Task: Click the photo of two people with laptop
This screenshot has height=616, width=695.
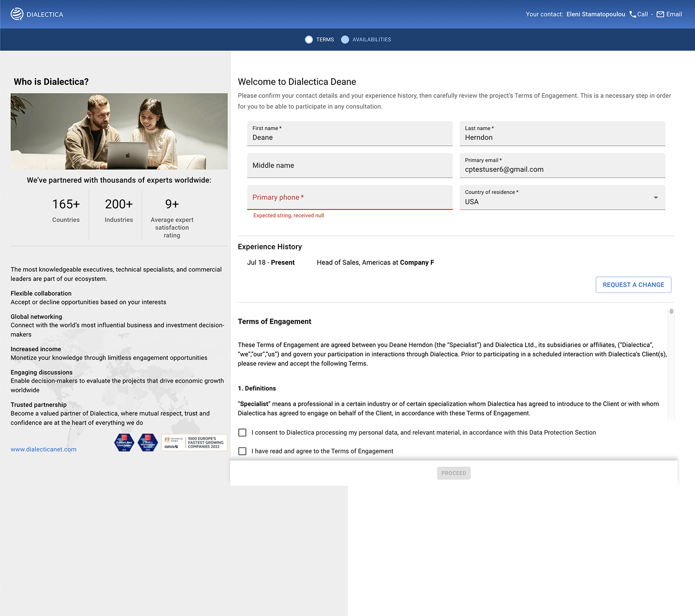Action: (x=119, y=131)
